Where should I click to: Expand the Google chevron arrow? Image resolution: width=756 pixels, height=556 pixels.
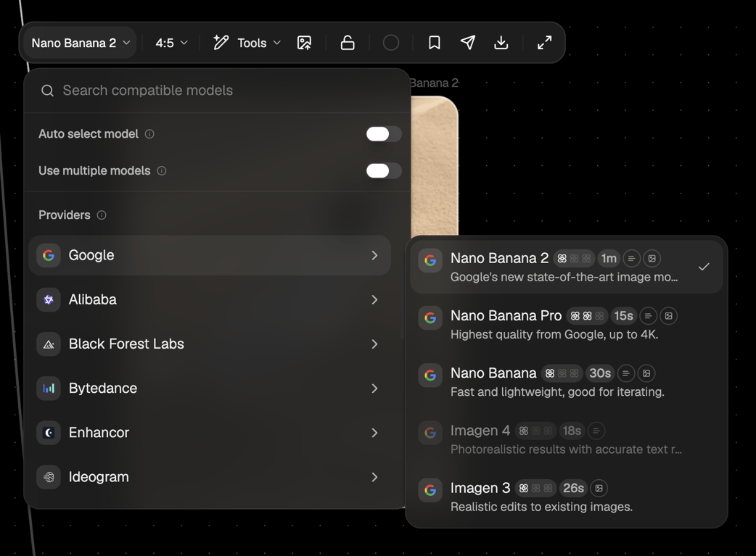pyautogui.click(x=374, y=255)
